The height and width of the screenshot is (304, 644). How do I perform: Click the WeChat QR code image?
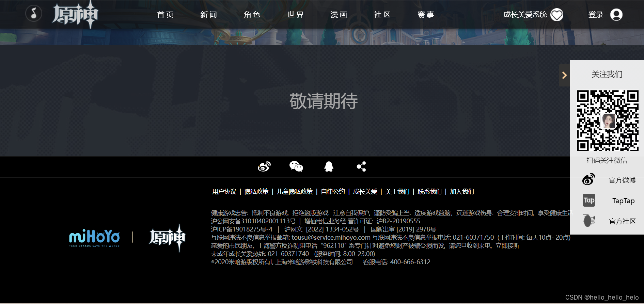608,121
